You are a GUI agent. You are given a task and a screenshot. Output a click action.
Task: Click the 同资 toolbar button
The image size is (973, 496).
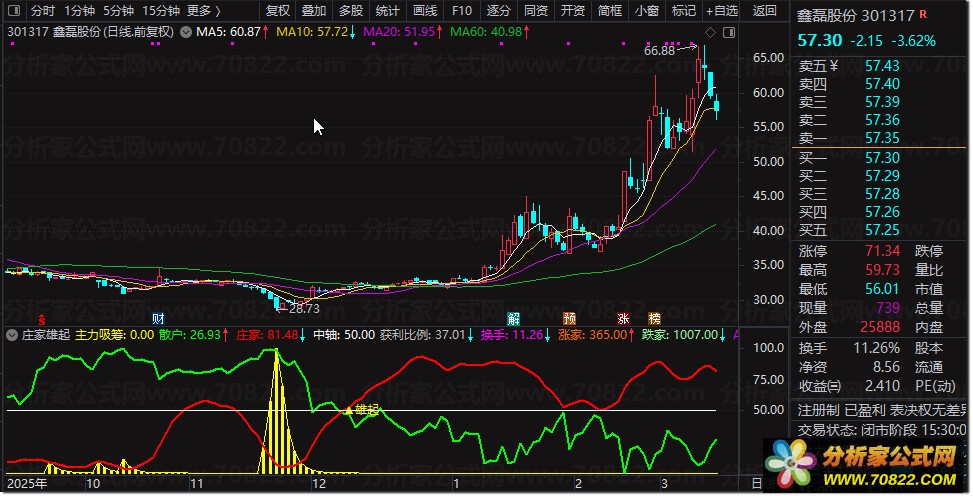(x=536, y=11)
